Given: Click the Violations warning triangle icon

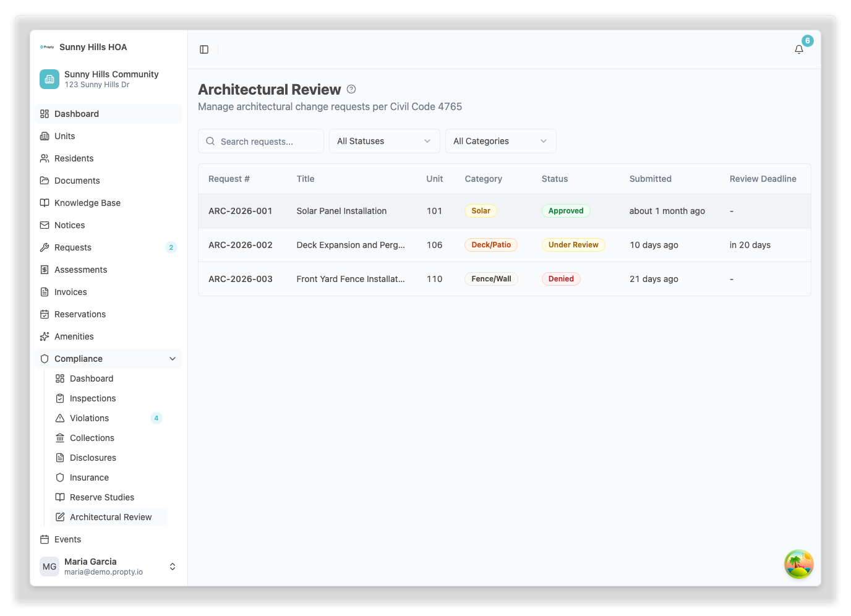Looking at the screenshot, I should point(60,418).
